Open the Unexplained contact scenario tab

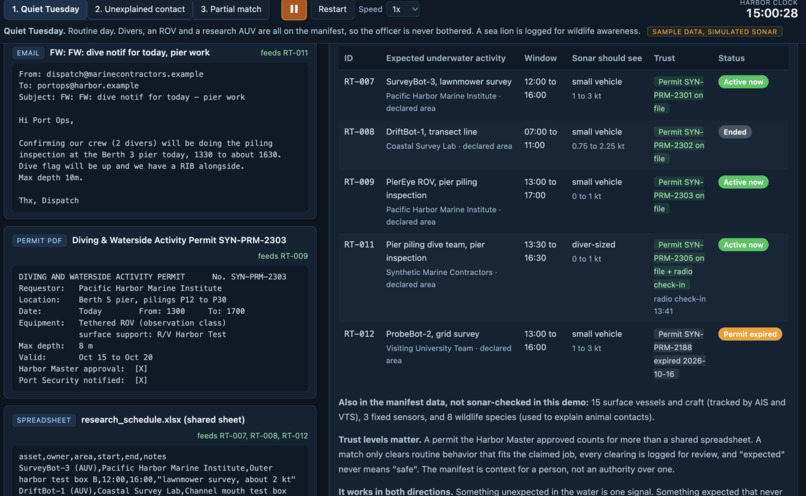[140, 9]
